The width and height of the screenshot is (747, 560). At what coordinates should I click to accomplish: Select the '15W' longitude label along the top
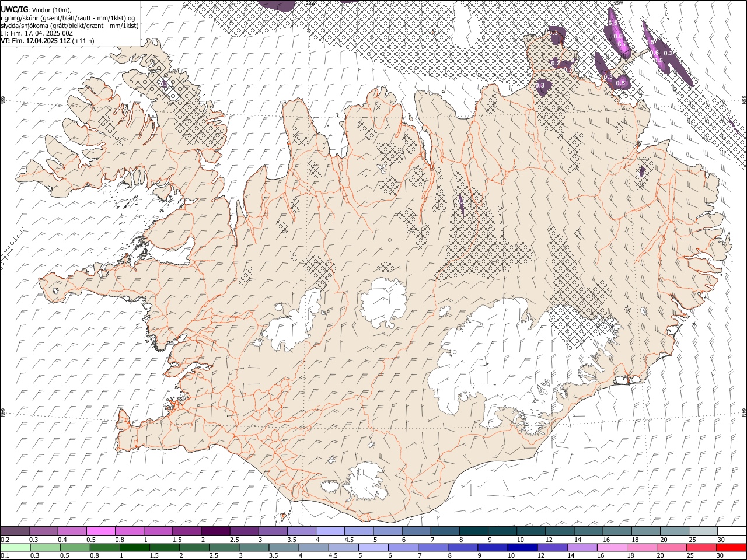618,3
